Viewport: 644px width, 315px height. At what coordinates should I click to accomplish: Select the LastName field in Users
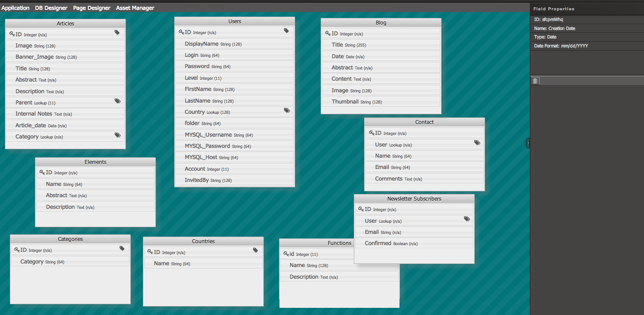[235, 101]
